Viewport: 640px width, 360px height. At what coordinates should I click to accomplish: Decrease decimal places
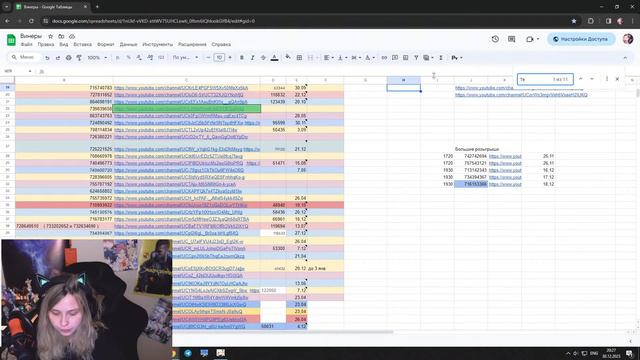[139, 58]
